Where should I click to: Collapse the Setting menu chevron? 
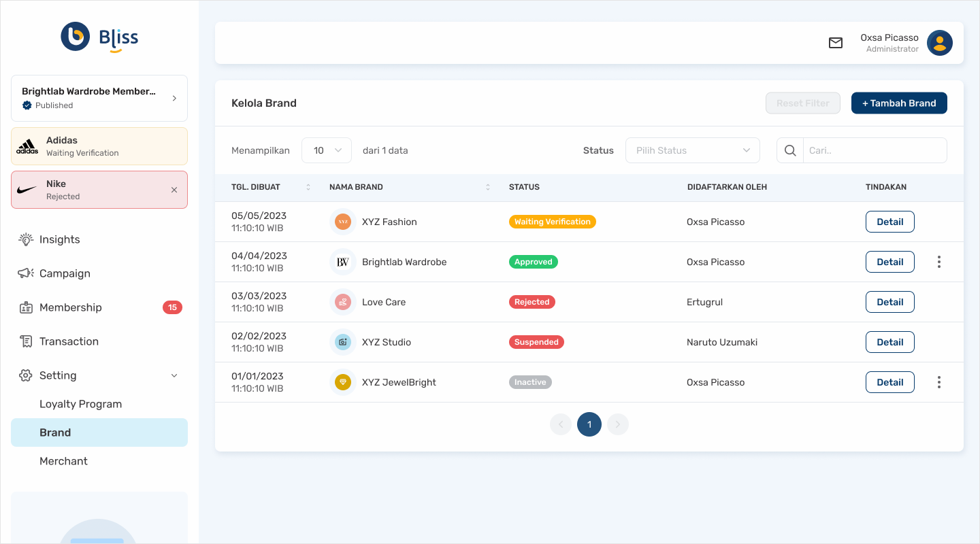pos(174,375)
